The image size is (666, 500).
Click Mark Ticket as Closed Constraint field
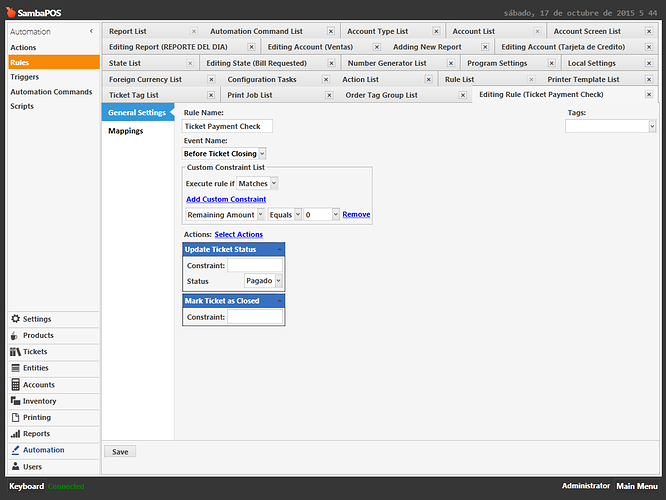(255, 317)
